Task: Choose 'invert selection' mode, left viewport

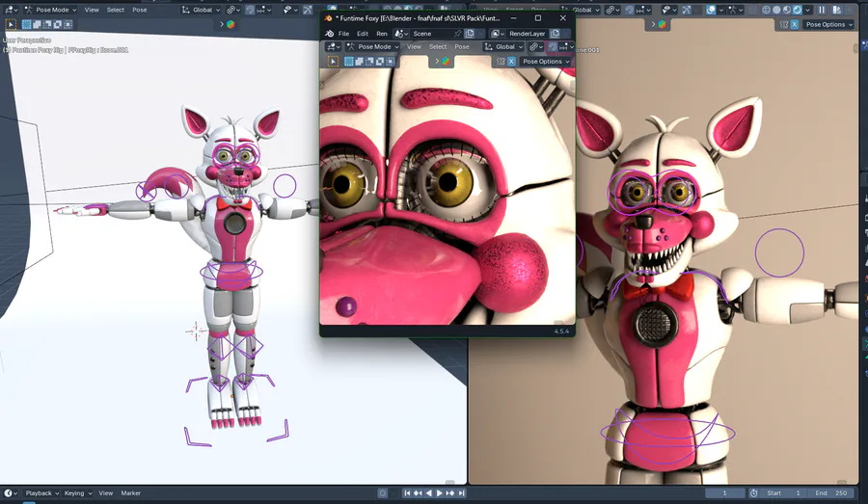Action: [x=58, y=24]
